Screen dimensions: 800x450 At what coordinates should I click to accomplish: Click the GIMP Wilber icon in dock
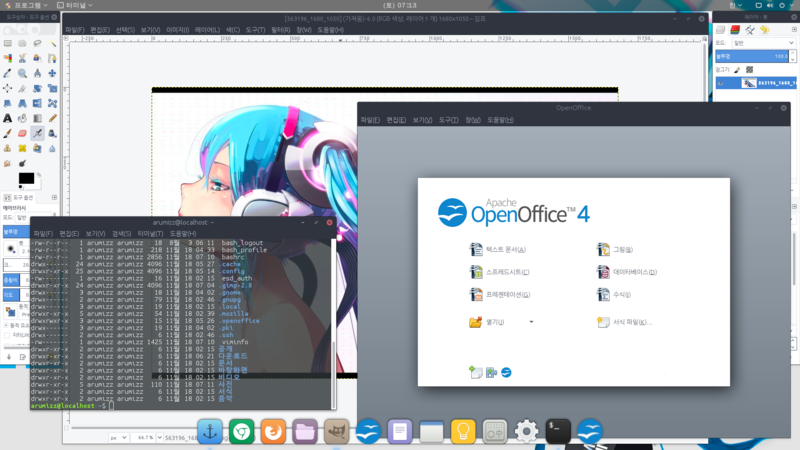click(x=336, y=432)
